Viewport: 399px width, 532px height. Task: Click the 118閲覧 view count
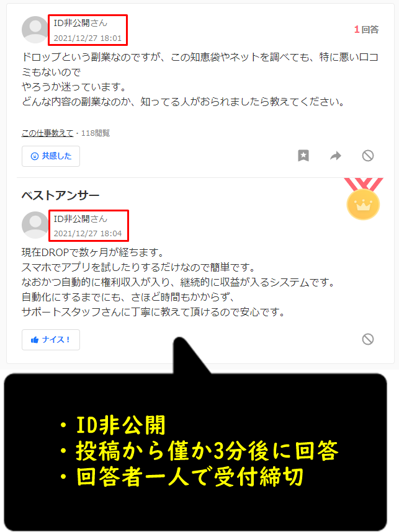pos(96,133)
